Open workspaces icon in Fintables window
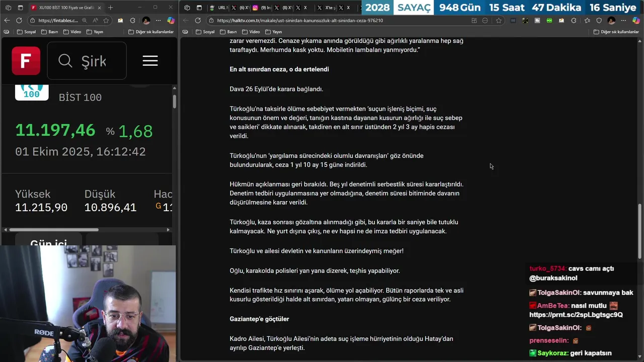Viewport: 644px width, 362px height. [x=8, y=8]
